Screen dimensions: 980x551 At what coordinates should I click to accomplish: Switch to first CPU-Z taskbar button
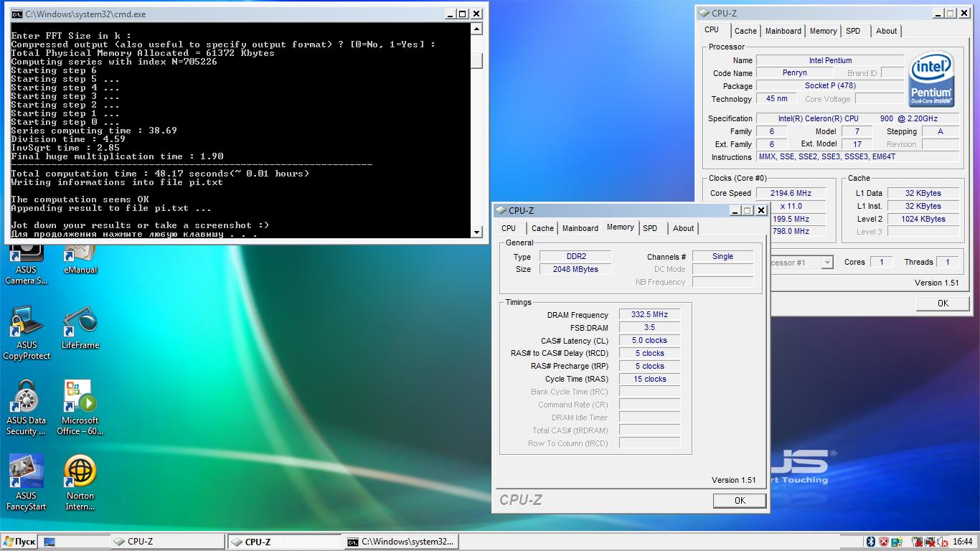point(167,542)
